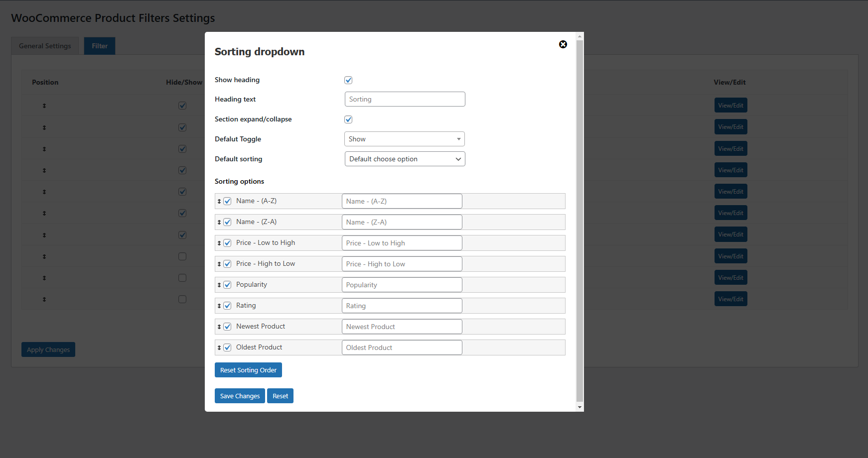Click the Heading text input field
The width and height of the screenshot is (868, 458).
405,99
